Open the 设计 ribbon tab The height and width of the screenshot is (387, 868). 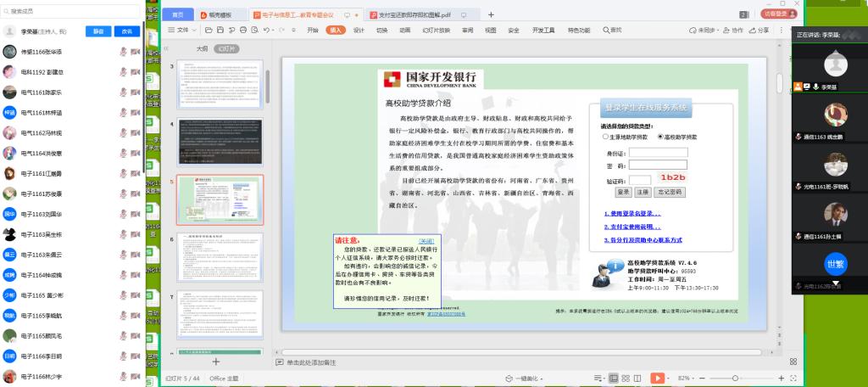pyautogui.click(x=359, y=30)
